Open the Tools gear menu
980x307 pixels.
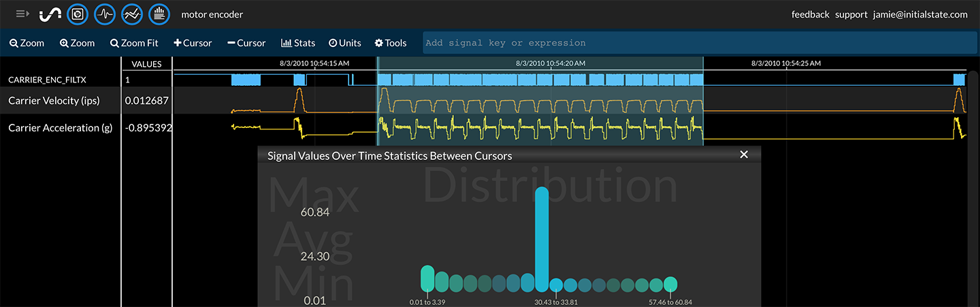pyautogui.click(x=391, y=43)
